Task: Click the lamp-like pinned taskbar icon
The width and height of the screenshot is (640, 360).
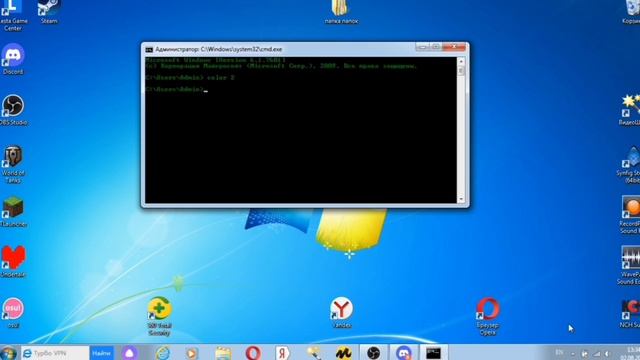Action: point(313,353)
